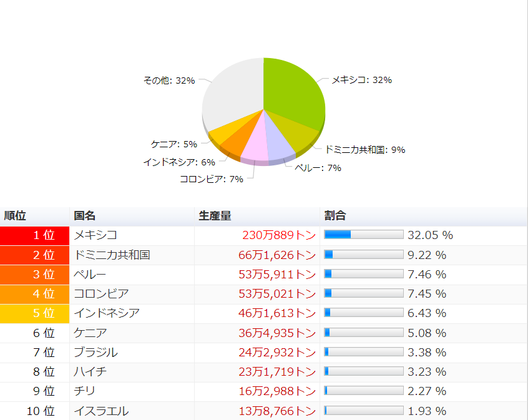
Task: Click the メキシコ 32.05% progress bar
Action: pyautogui.click(x=364, y=235)
